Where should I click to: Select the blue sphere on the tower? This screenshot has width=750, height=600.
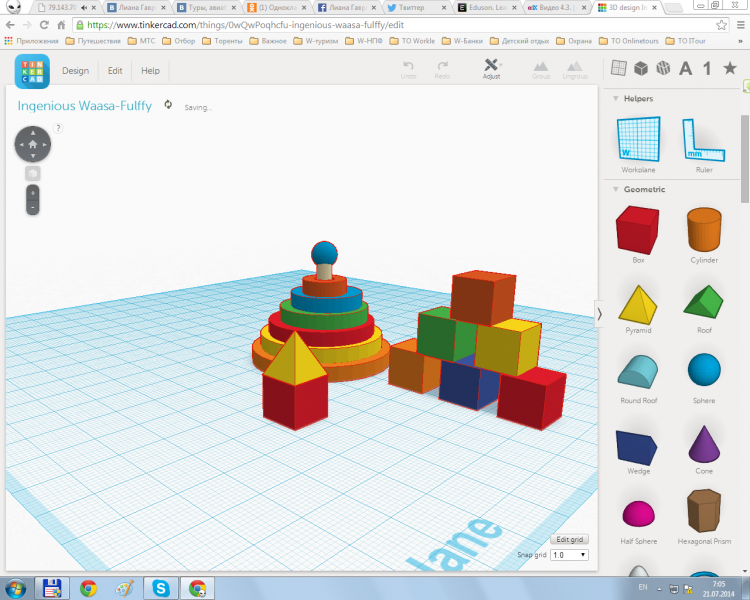pyautogui.click(x=324, y=254)
